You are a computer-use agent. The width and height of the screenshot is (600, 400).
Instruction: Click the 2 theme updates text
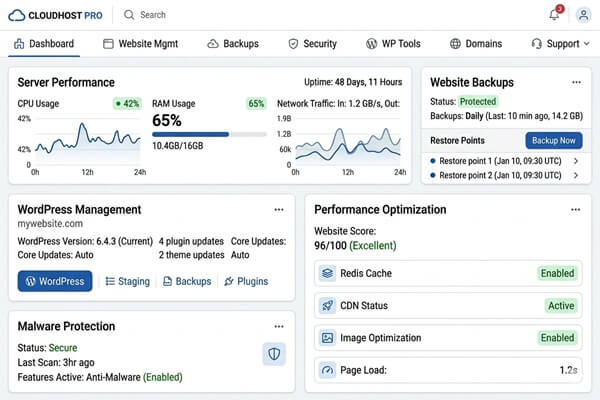[x=191, y=255]
